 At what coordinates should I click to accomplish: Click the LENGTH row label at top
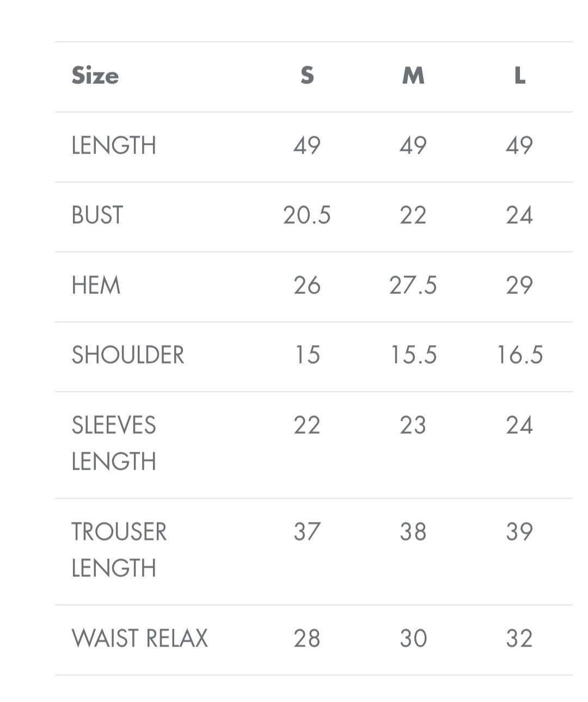[x=114, y=146]
